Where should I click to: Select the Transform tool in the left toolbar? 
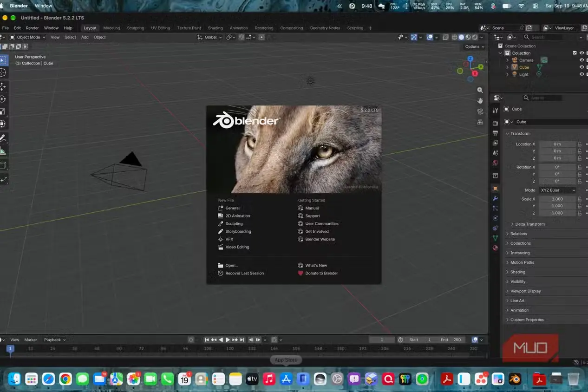[2, 124]
